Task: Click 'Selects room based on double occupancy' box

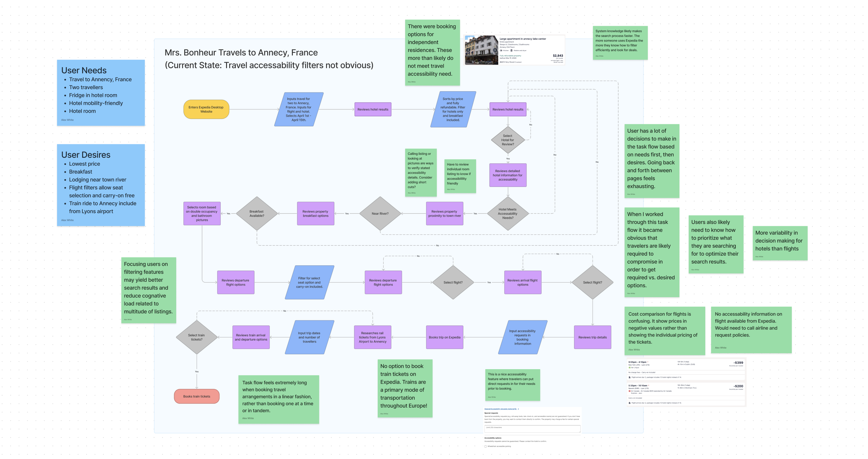Action: tap(202, 214)
